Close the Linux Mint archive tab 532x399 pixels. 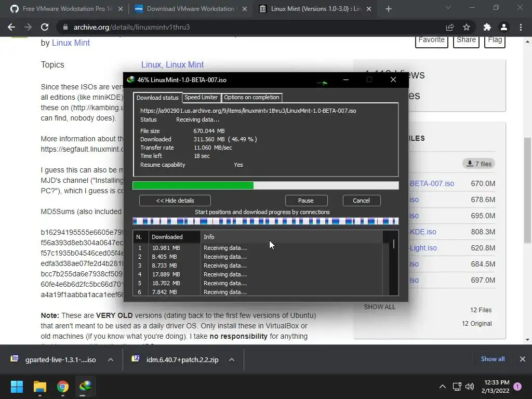pyautogui.click(x=369, y=9)
